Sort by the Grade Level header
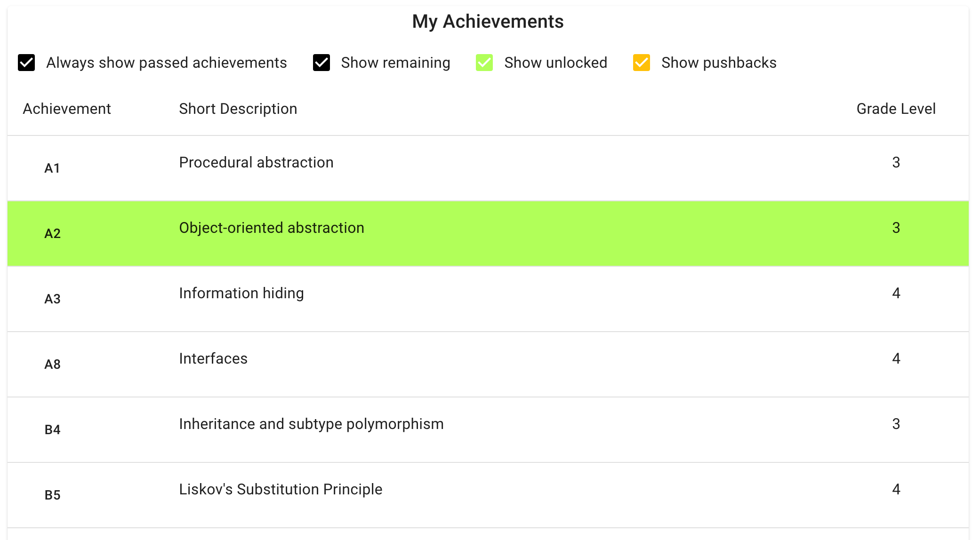The height and width of the screenshot is (540, 980). (895, 109)
